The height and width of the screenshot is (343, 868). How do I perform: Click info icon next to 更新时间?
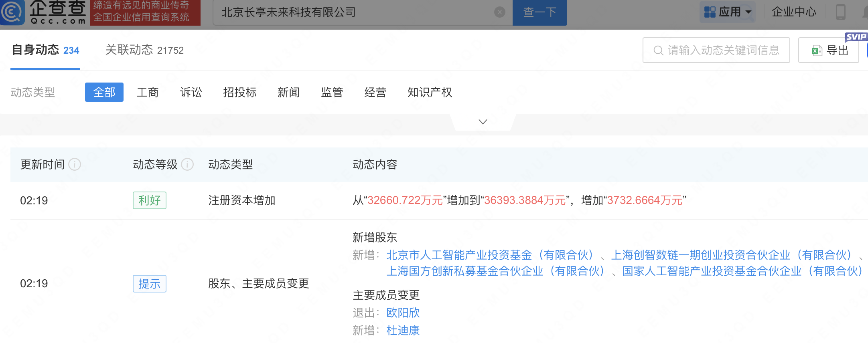pos(75,164)
